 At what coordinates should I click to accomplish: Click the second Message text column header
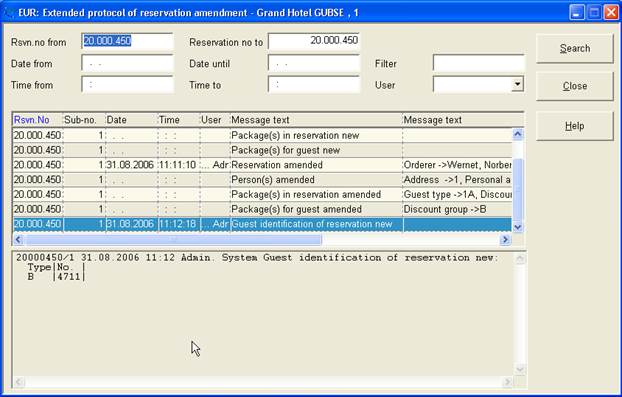[463, 120]
